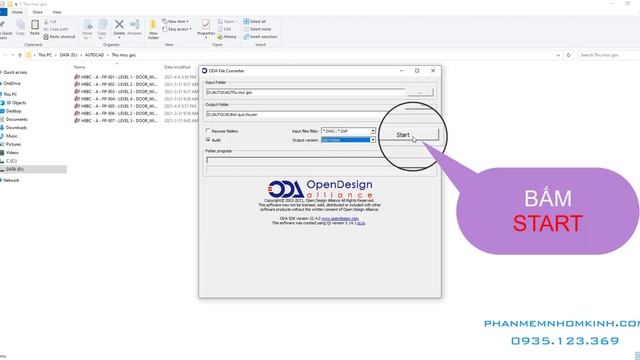Click the red X Delete icon
Screen dimensions: 640x360
tap(119, 24)
